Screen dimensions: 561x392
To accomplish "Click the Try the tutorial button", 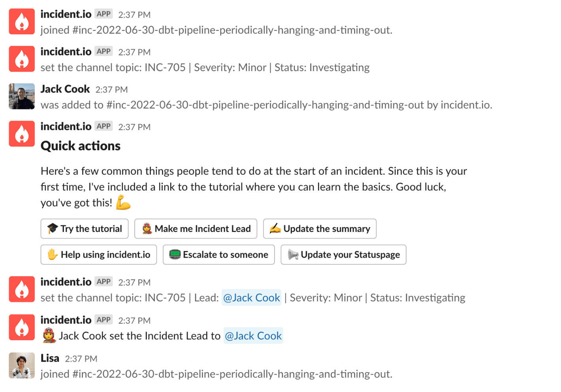I will 85,229.
